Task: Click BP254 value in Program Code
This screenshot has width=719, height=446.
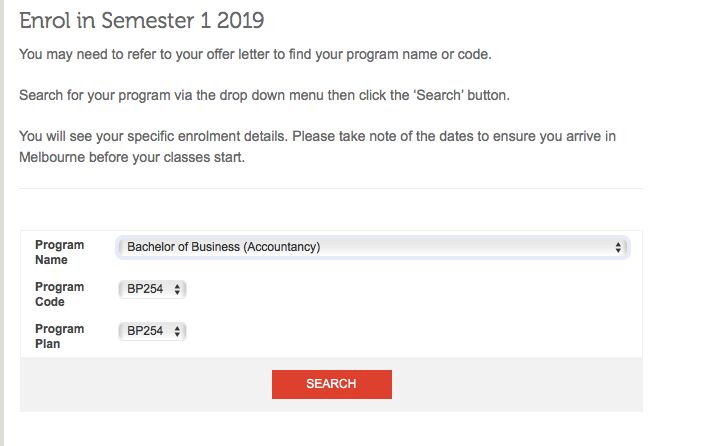Action: [x=145, y=289]
